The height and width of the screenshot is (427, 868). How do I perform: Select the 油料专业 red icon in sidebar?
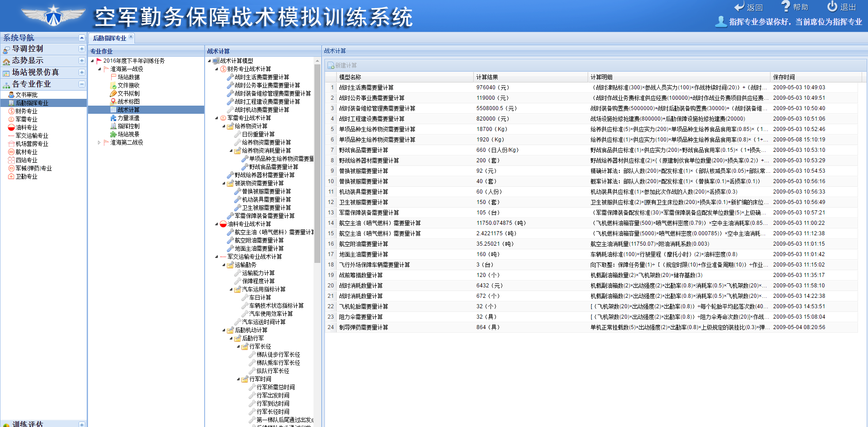(x=11, y=127)
